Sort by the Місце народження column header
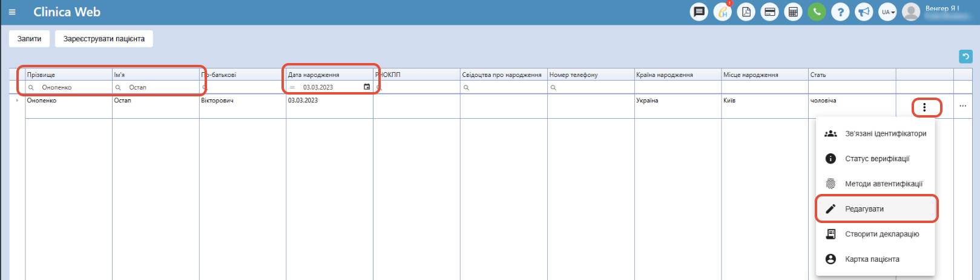The width and height of the screenshot is (980, 280). [x=765, y=75]
